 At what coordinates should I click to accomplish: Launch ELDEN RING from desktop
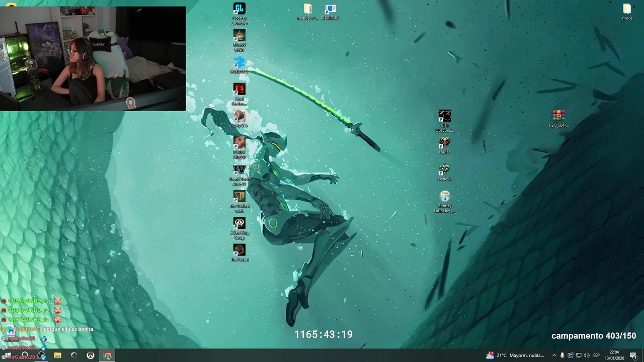click(239, 41)
